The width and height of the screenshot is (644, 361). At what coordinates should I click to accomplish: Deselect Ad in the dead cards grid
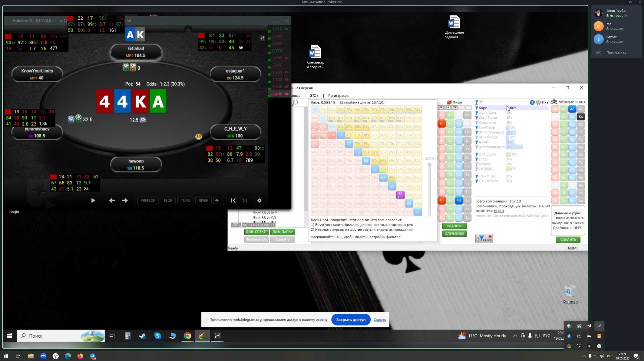572,109
